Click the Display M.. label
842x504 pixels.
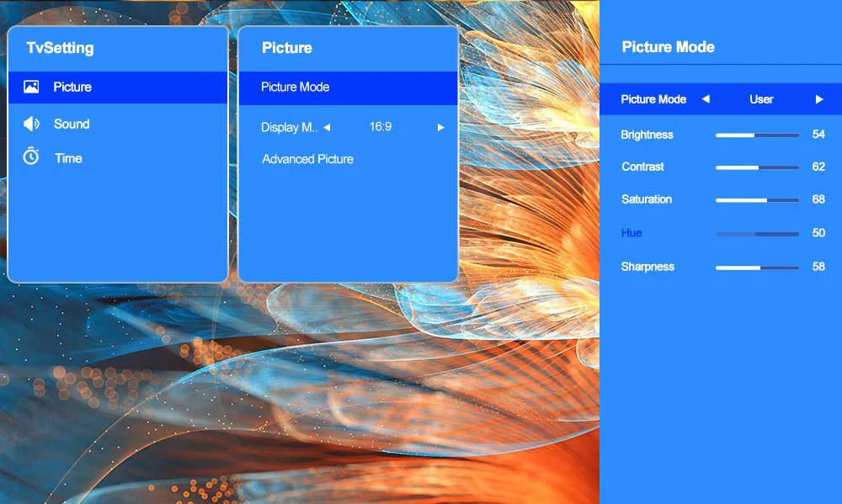pyautogui.click(x=289, y=127)
